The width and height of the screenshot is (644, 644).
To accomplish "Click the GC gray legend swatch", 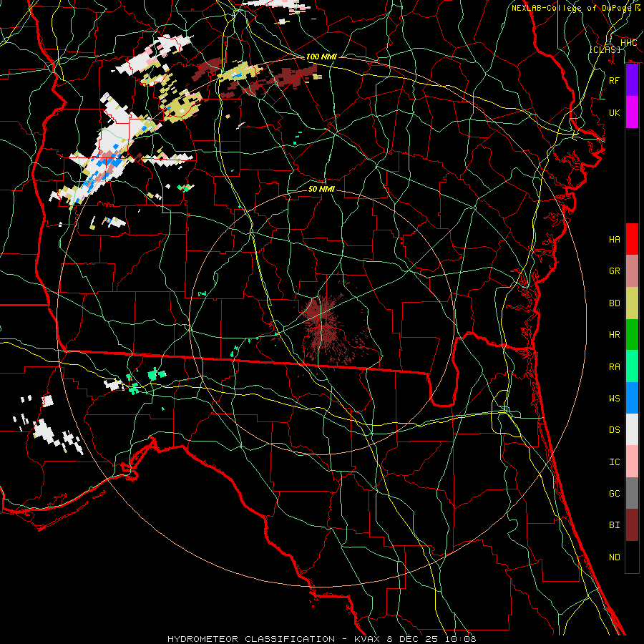I will (x=632, y=493).
